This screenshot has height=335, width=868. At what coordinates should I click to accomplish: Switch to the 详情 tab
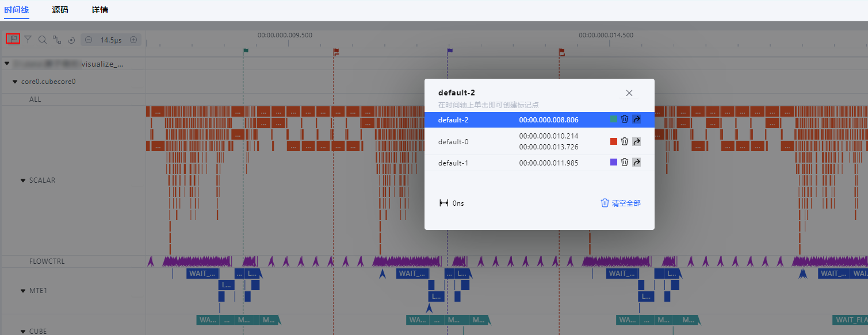point(100,10)
